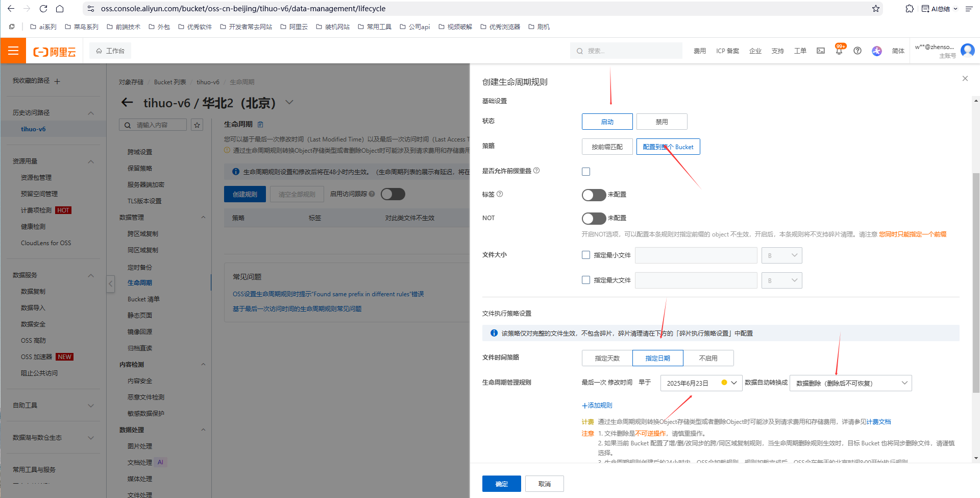Open the data deletion action dropdown
The image size is (980, 498).
(851, 383)
